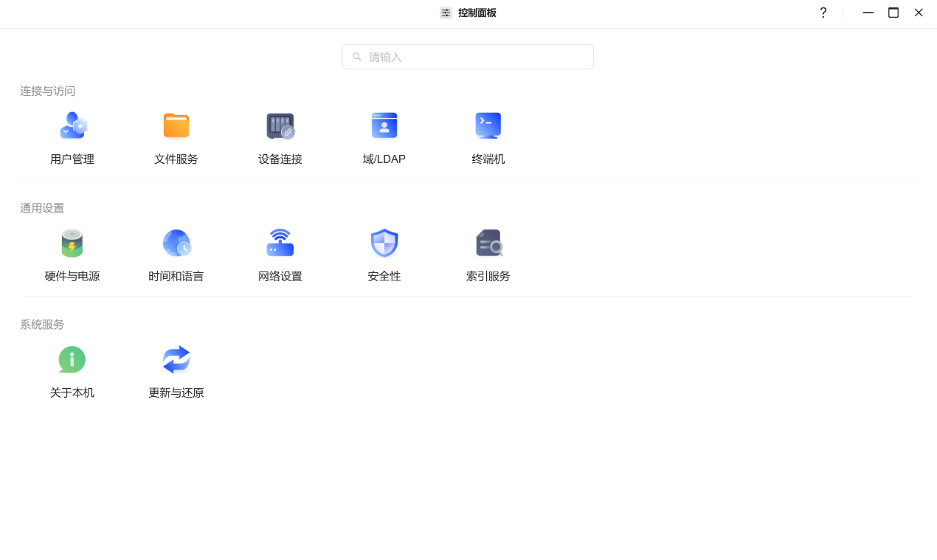Click the 控制面板 window title
This screenshot has height=560, width=937.
[477, 13]
